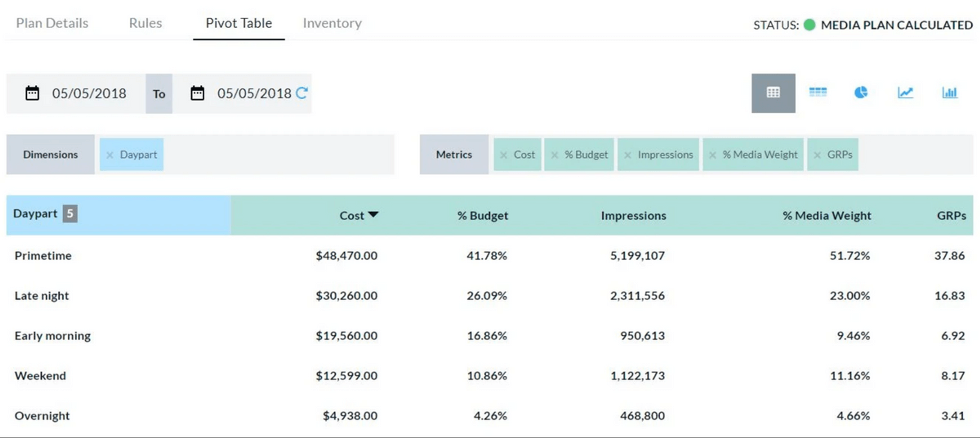The height and width of the screenshot is (438, 980).
Task: Open the Metrics selector
Action: tap(454, 154)
